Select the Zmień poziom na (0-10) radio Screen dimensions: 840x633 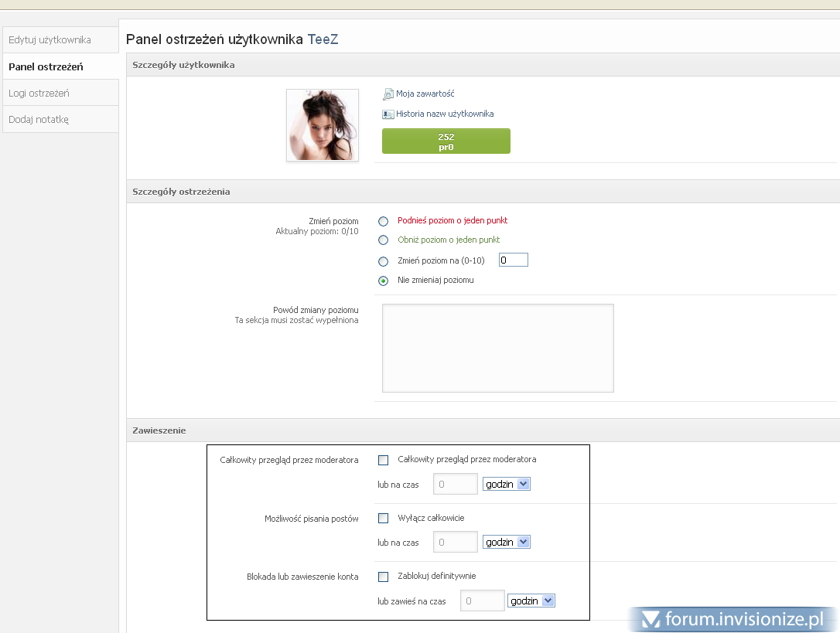384,261
